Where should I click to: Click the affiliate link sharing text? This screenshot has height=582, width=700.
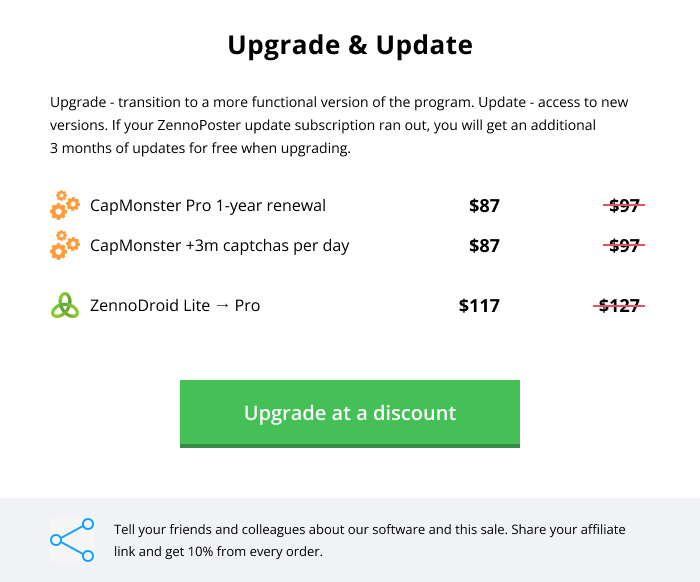[370, 540]
